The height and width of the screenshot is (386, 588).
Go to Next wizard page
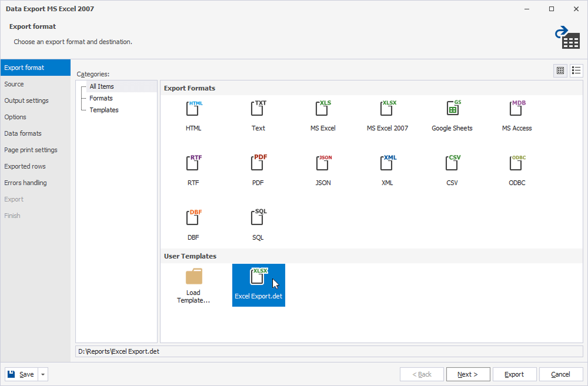pyautogui.click(x=468, y=374)
